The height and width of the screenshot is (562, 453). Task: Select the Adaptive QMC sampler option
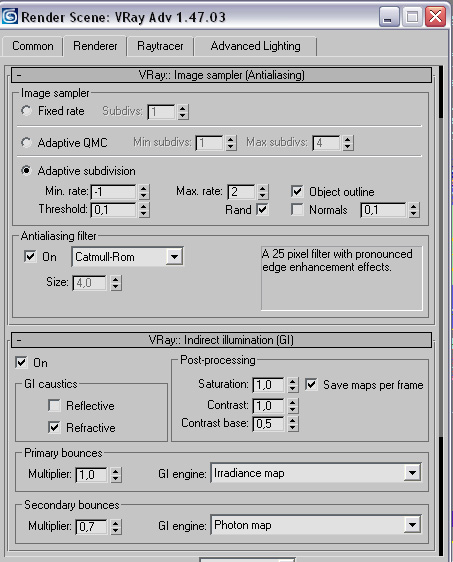26,142
